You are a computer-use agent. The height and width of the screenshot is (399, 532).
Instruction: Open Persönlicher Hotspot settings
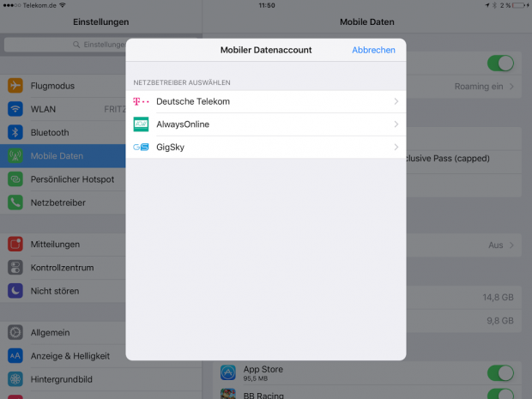tap(63, 179)
